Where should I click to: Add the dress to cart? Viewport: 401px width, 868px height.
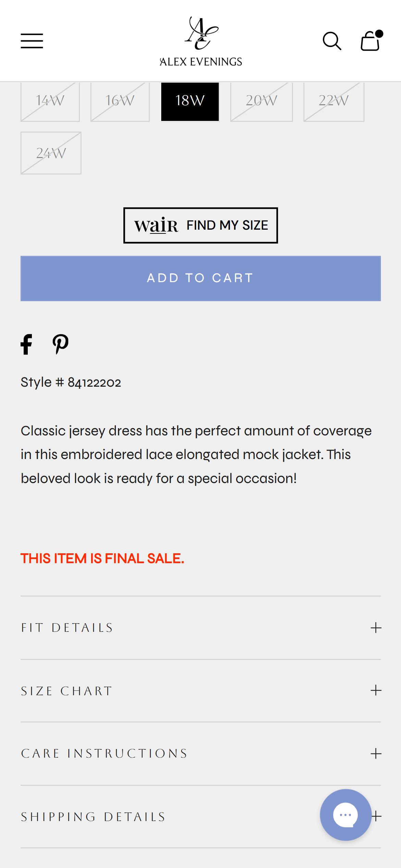point(201,278)
